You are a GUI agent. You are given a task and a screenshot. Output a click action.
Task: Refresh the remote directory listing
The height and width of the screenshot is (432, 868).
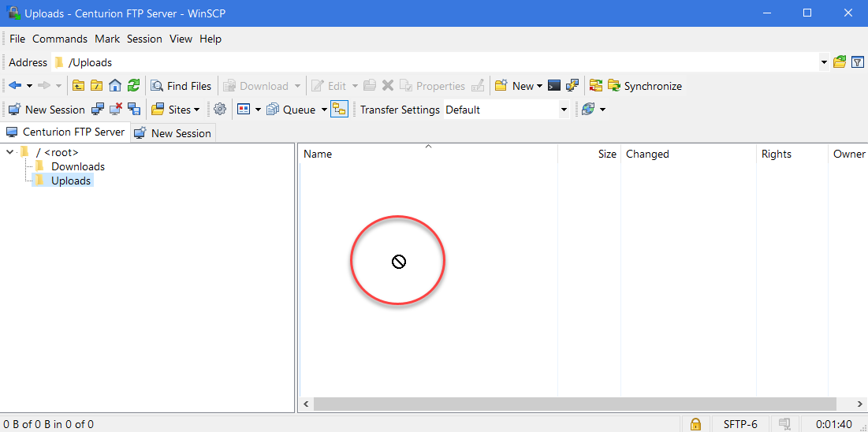[133, 86]
